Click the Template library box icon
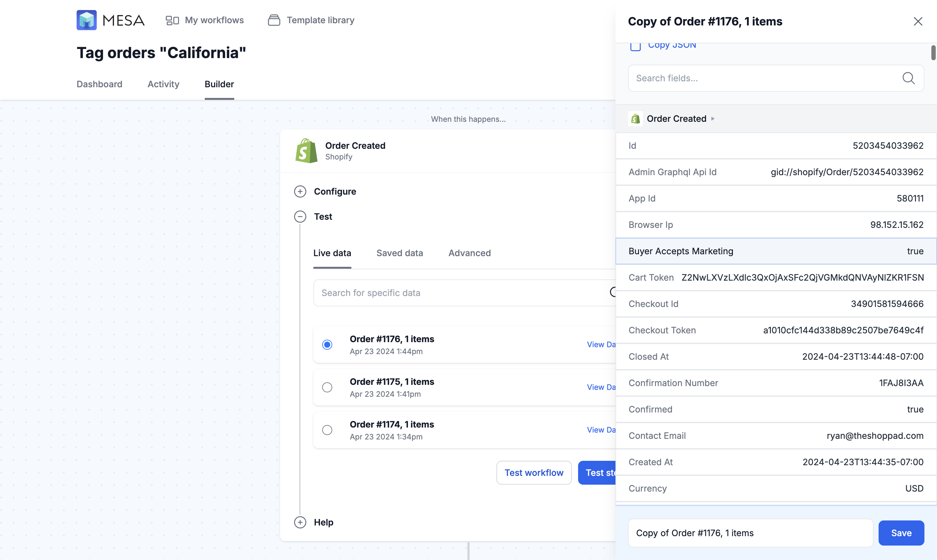937x560 pixels. tap(274, 20)
